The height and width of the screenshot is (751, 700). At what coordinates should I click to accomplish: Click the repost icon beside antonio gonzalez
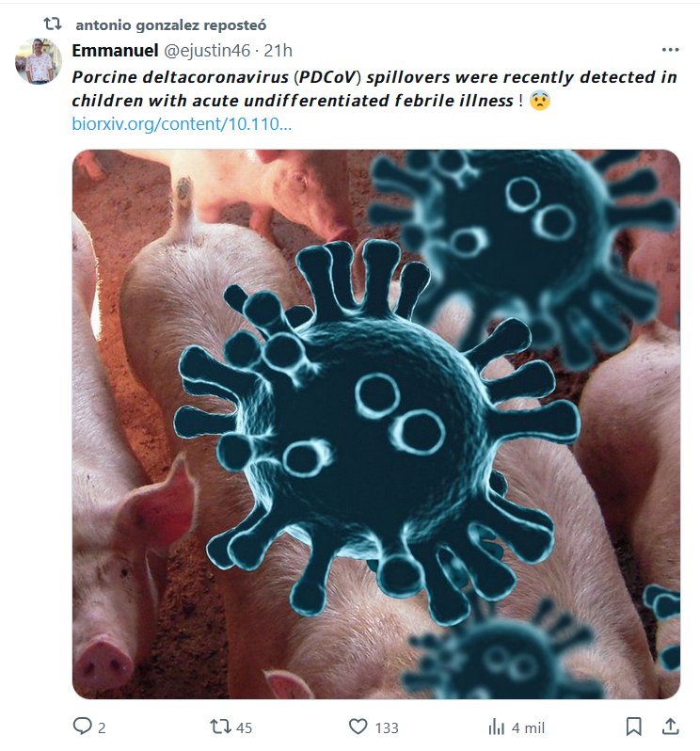click(x=52, y=24)
